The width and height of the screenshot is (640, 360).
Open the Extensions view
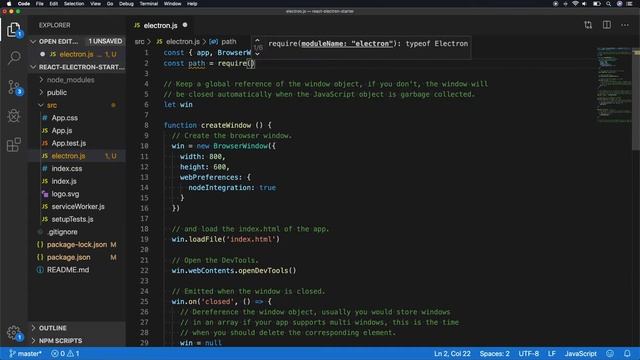[x=13, y=144]
